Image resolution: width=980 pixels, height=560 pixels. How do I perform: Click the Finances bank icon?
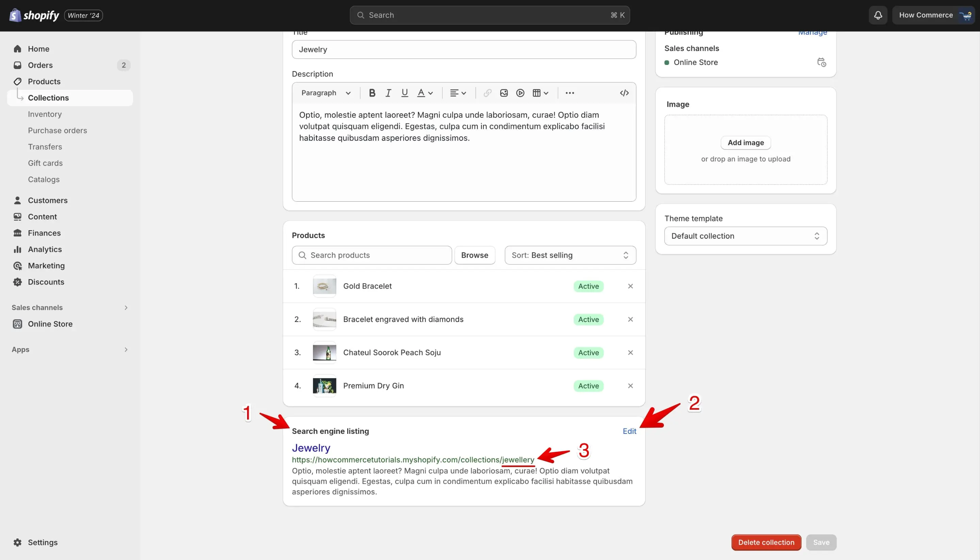[x=17, y=233]
